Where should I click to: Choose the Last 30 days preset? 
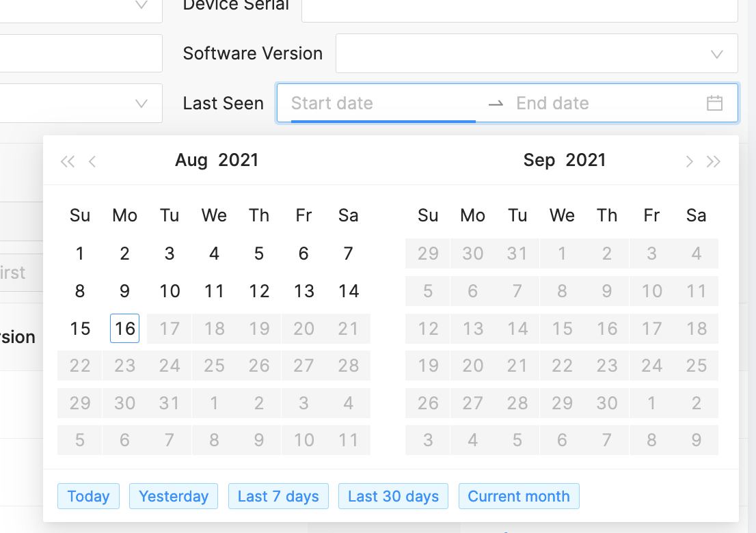393,496
